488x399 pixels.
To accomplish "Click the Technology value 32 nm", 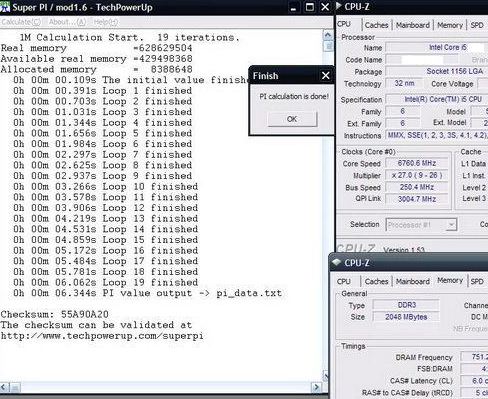I will (404, 83).
